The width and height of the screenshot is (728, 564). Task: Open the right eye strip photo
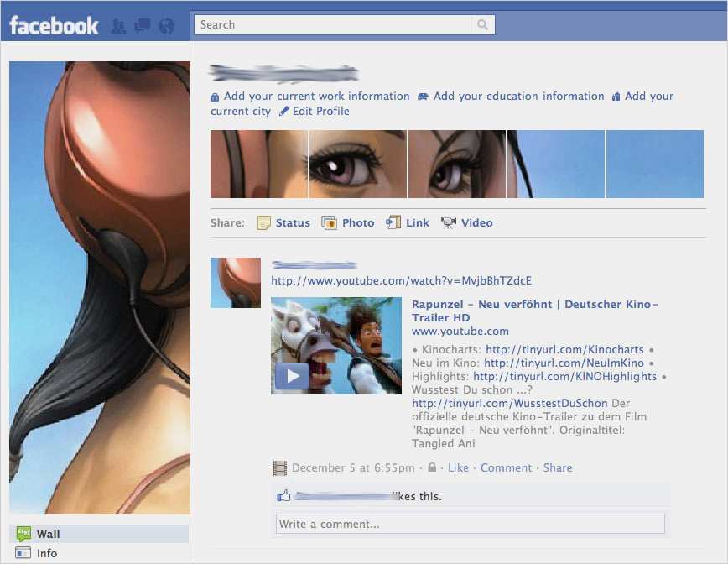point(457,164)
